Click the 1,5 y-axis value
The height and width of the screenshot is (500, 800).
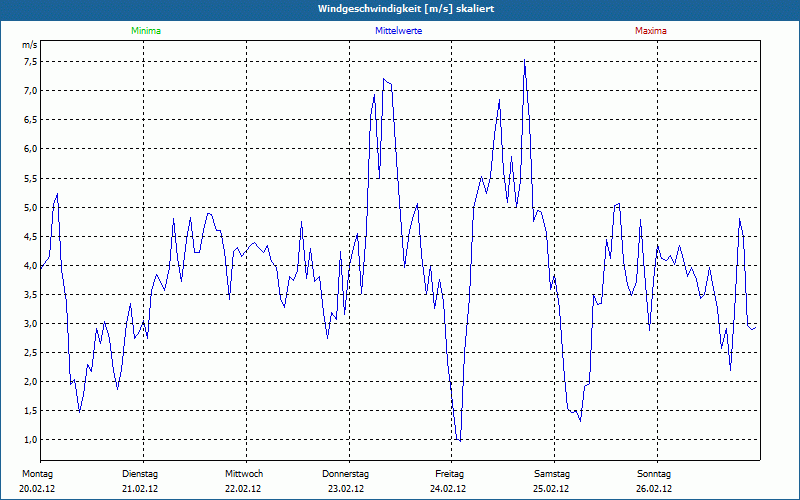[x=30, y=411]
